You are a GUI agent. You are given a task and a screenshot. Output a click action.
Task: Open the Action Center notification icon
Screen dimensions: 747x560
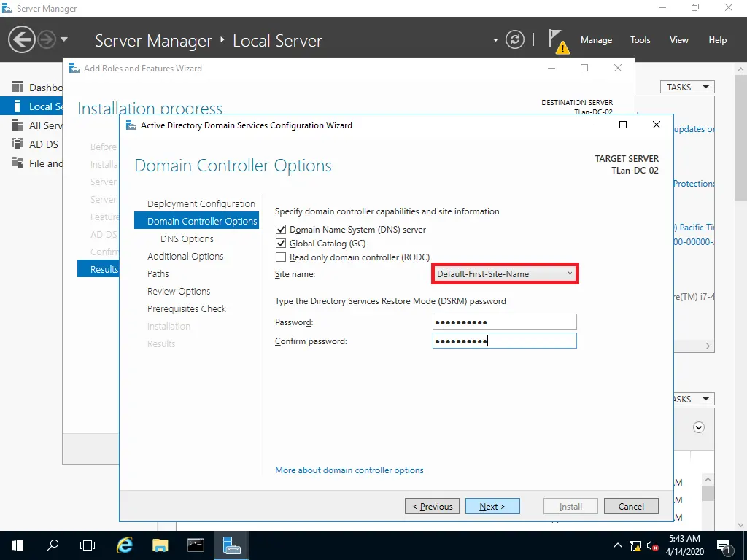(724, 545)
